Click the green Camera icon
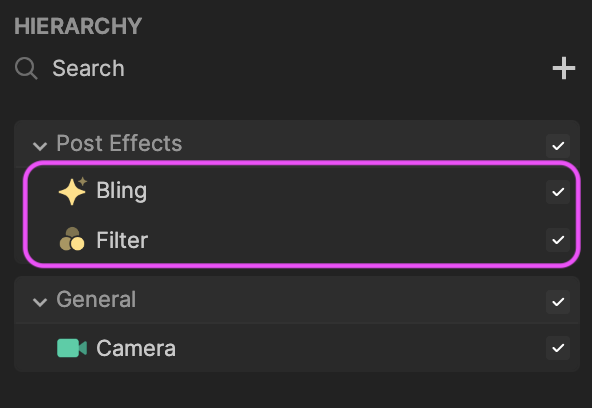This screenshot has height=408, width=592. (x=72, y=348)
